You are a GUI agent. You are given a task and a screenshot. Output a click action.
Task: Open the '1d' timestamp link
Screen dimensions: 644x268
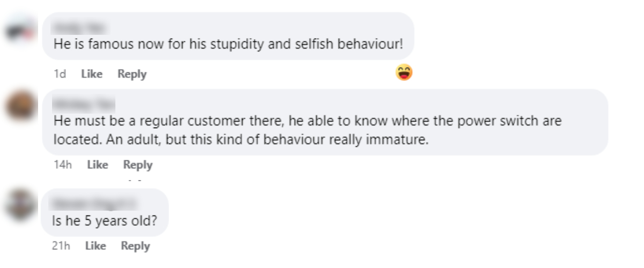point(60,74)
